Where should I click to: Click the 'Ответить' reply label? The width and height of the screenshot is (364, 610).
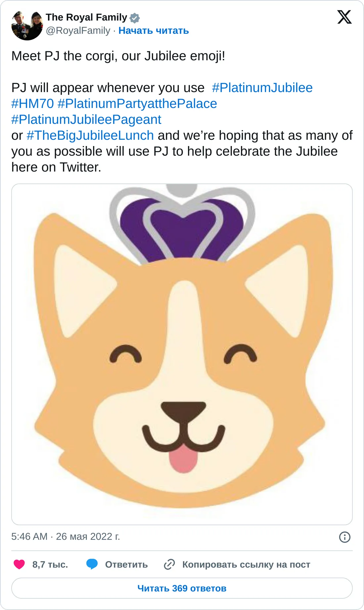tap(126, 565)
